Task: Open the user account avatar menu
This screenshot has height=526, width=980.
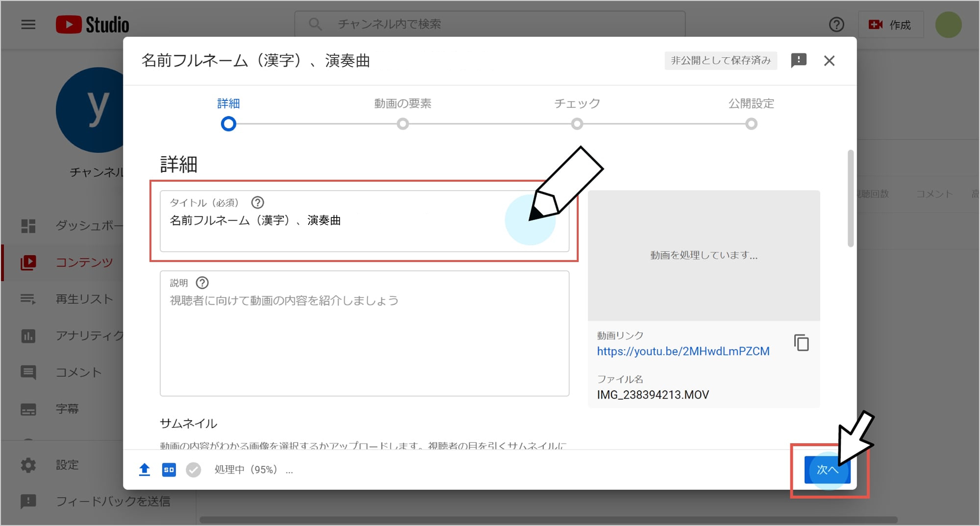Action: 948,25
